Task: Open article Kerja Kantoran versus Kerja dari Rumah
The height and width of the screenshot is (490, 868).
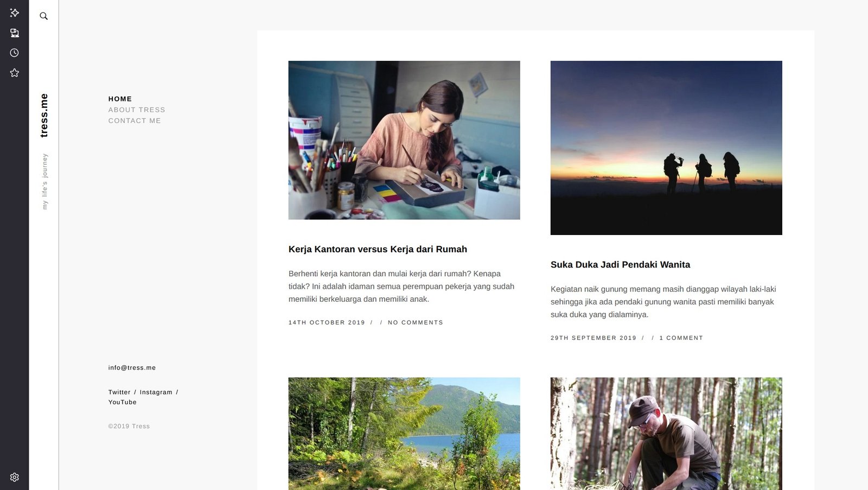Action: pos(378,249)
